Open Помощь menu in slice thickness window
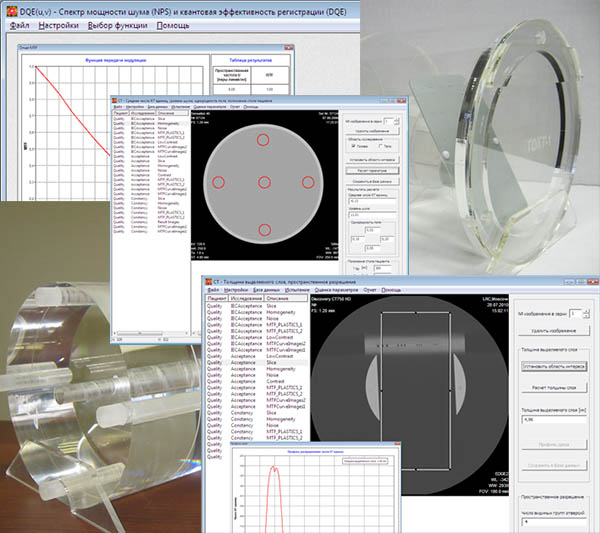This screenshot has height=533, width=600. tap(391, 290)
